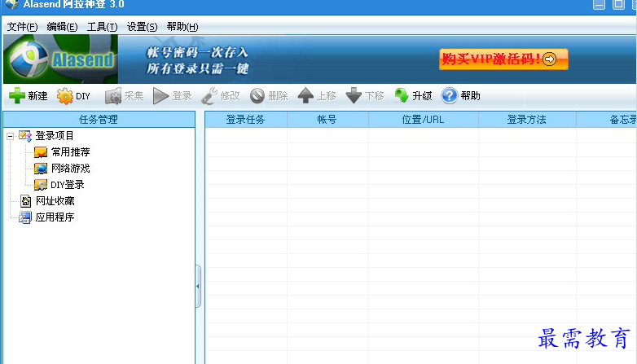Screen dimensions: 637x364
Task: Click the 下移 down arrow icon
Action: point(354,96)
